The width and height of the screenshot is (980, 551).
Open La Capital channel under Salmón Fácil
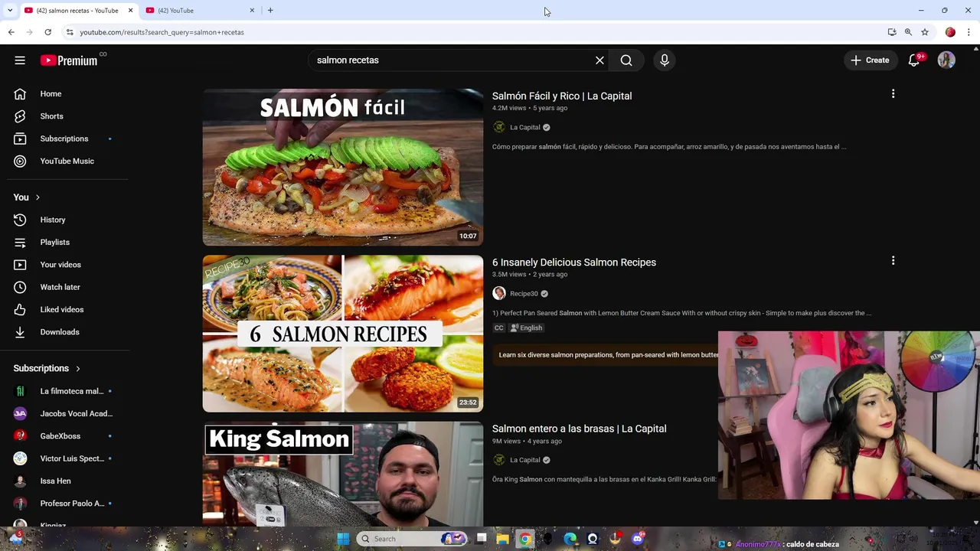(x=524, y=128)
